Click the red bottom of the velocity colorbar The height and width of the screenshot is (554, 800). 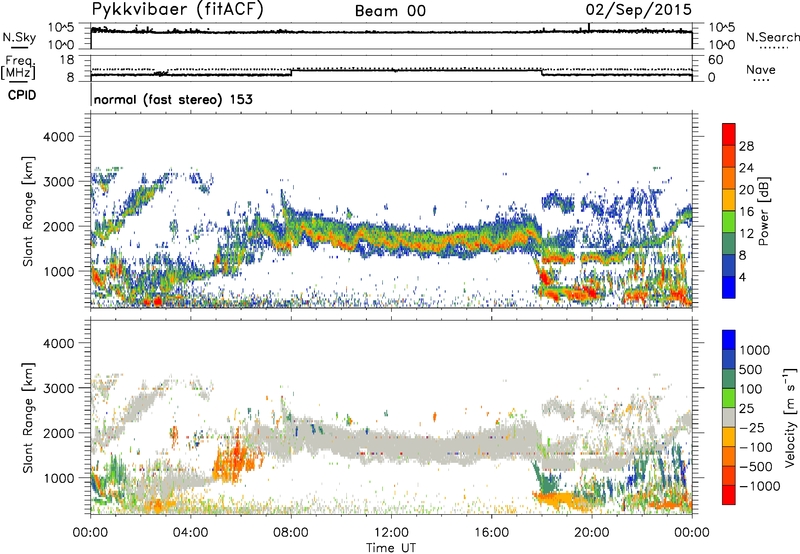729,495
